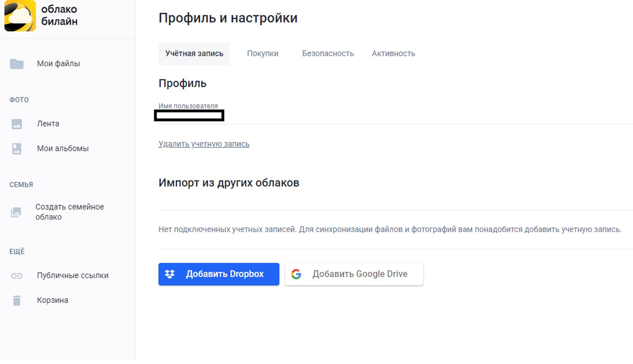Screen dimensions: 633x364
Task: Click the Добавить Google Drive button label
Action: pos(360,274)
